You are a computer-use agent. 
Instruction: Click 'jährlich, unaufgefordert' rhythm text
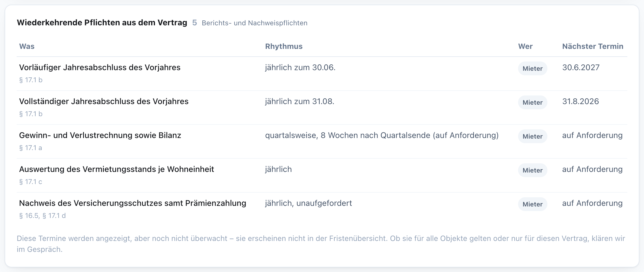pos(308,203)
